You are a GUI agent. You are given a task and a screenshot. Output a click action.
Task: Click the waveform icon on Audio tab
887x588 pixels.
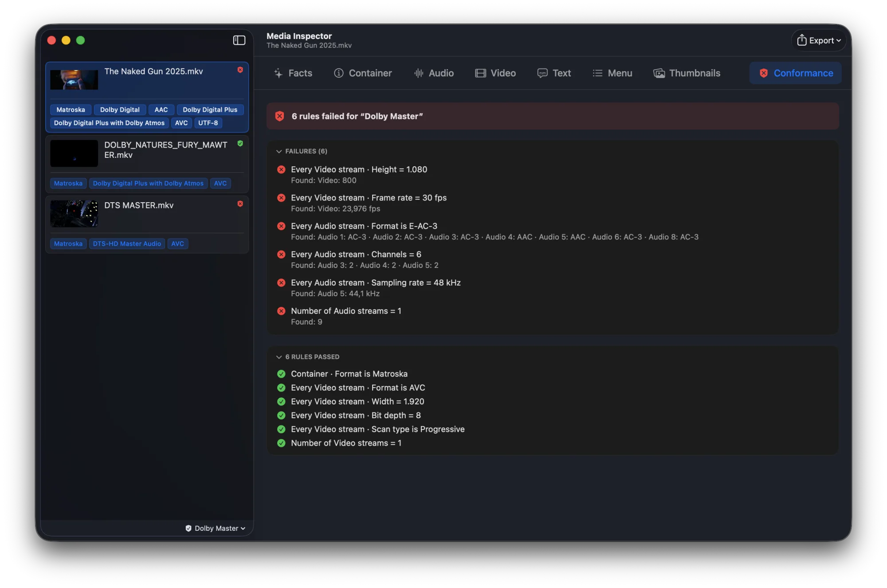click(419, 73)
